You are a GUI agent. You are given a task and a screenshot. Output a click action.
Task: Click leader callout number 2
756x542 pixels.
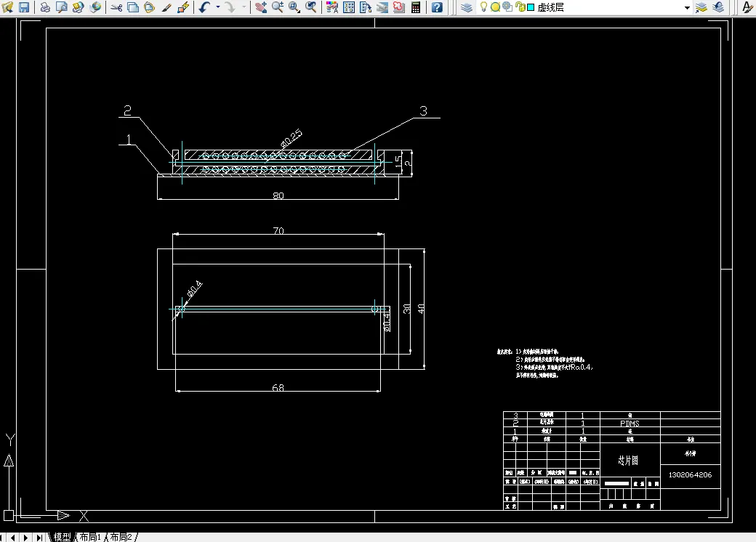coord(127,111)
